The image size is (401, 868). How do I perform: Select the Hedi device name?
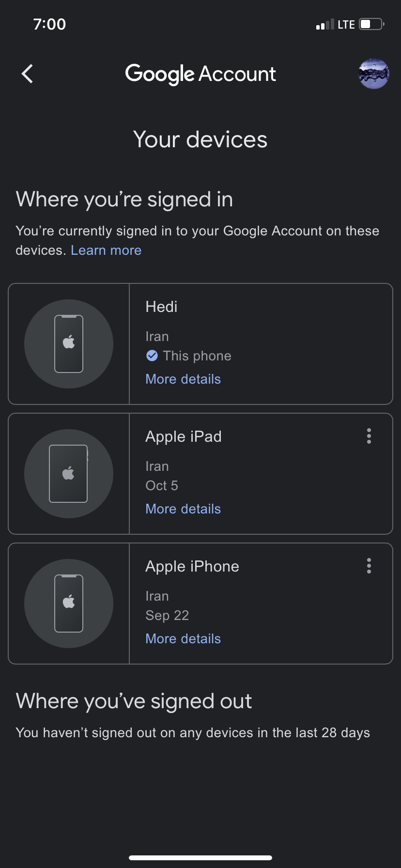pos(161,307)
